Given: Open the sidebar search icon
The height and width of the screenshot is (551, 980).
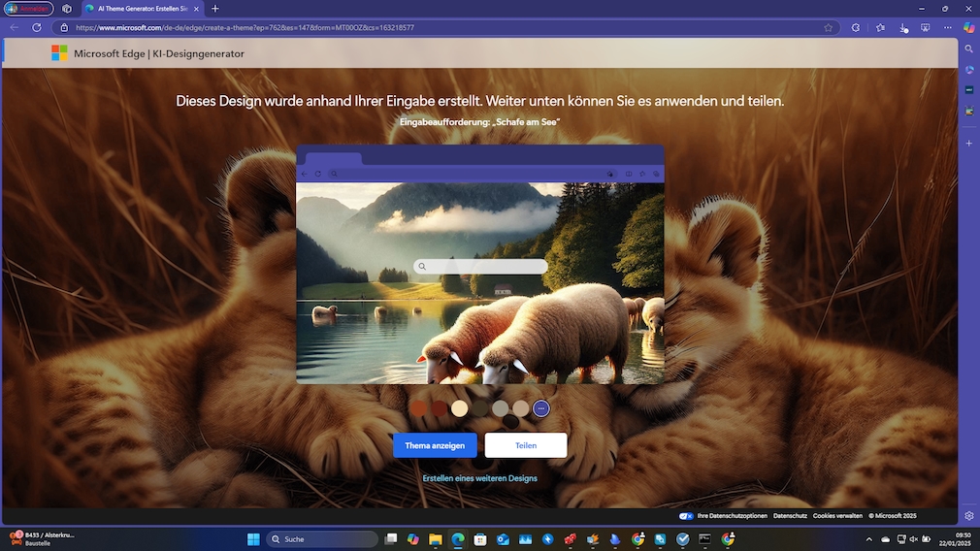Looking at the screenshot, I should point(968,48).
